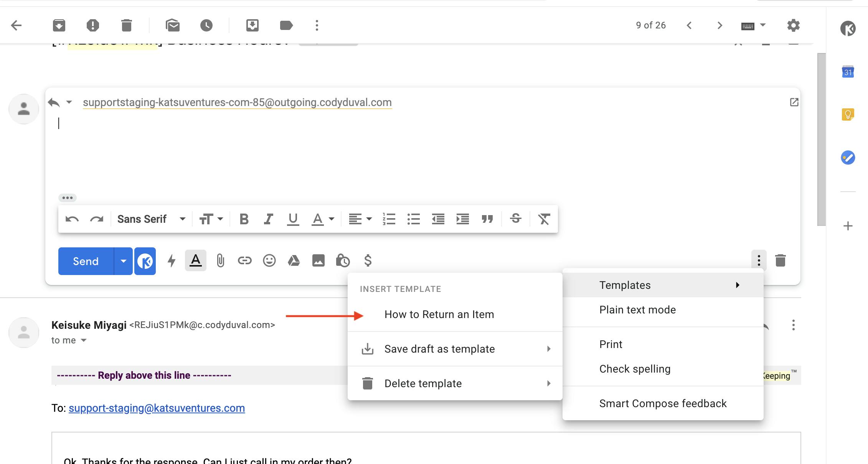Toggle italic formatting

point(268,219)
